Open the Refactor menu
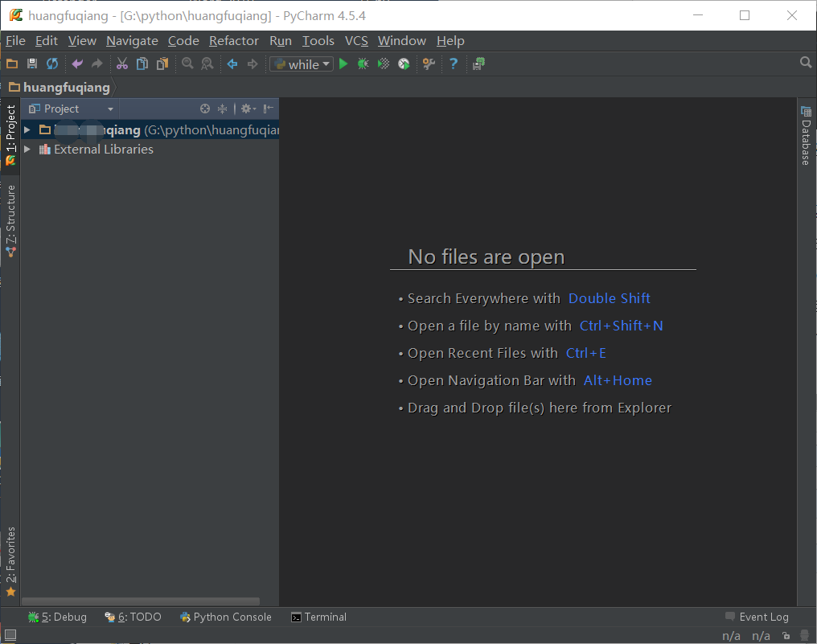The height and width of the screenshot is (644, 817). tap(233, 41)
